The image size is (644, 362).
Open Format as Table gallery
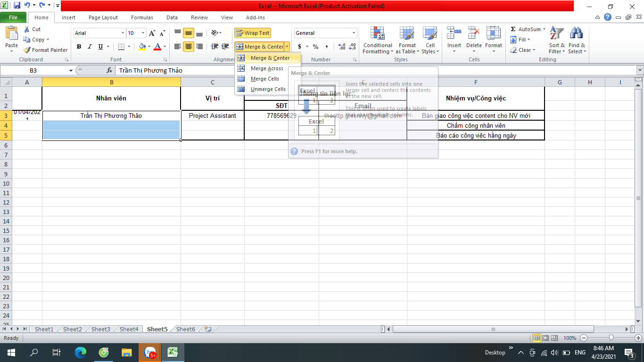pyautogui.click(x=407, y=41)
